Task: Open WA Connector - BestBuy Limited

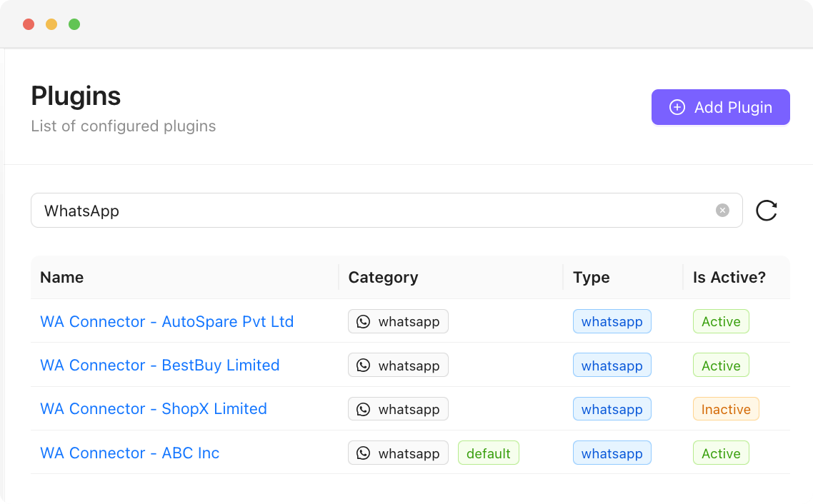Action: [160, 366]
